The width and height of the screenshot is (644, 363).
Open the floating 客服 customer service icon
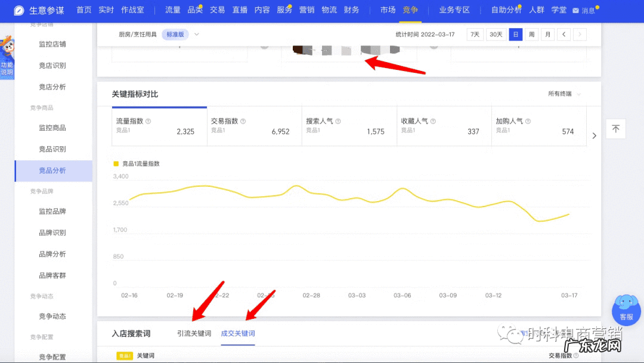[626, 310]
